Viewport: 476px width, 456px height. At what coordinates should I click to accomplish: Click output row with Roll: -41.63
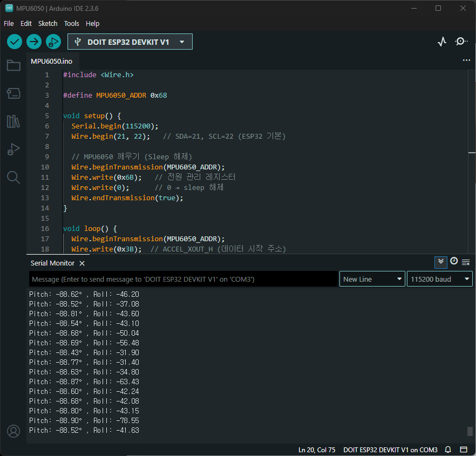click(x=84, y=430)
